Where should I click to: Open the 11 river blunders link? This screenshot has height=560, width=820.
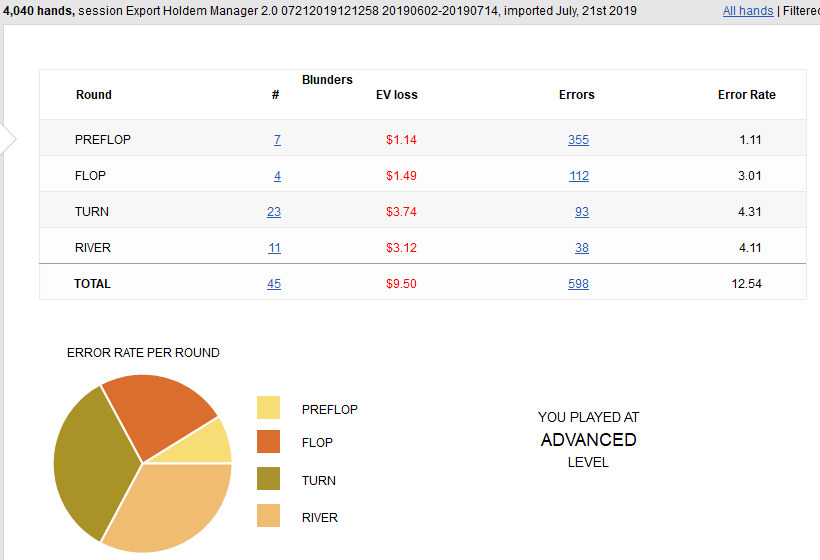[x=275, y=248]
